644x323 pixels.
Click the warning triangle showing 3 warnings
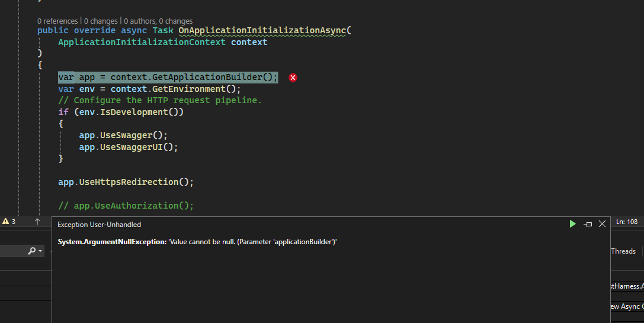coord(9,222)
